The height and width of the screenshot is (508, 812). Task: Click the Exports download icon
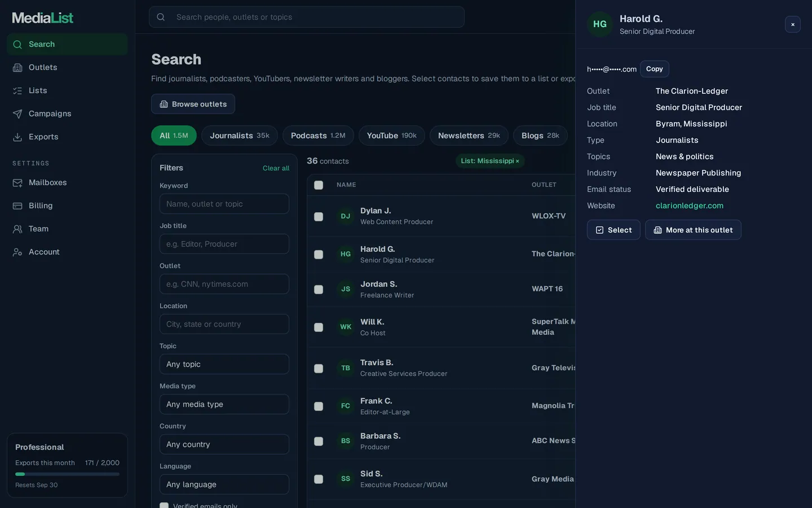click(x=17, y=137)
